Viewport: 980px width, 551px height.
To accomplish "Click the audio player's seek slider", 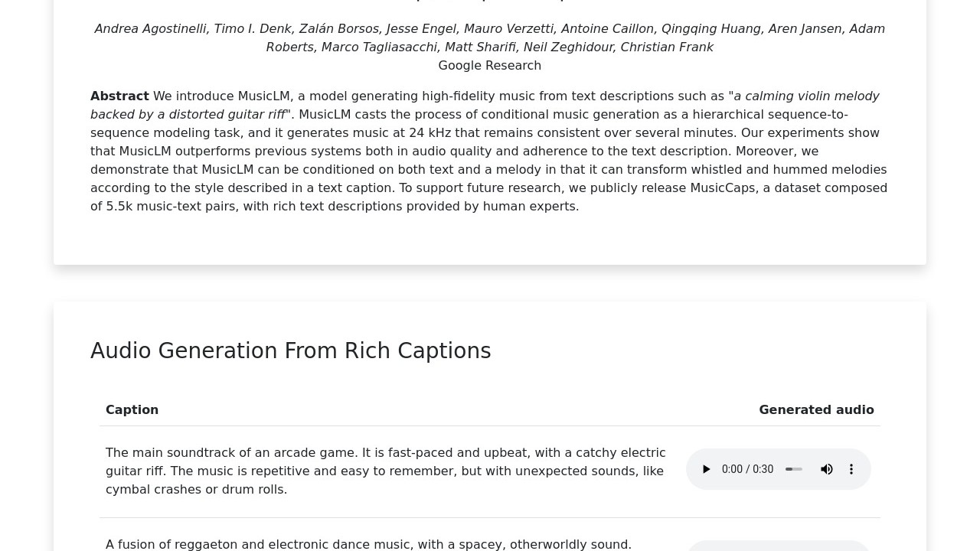I will coord(794,469).
